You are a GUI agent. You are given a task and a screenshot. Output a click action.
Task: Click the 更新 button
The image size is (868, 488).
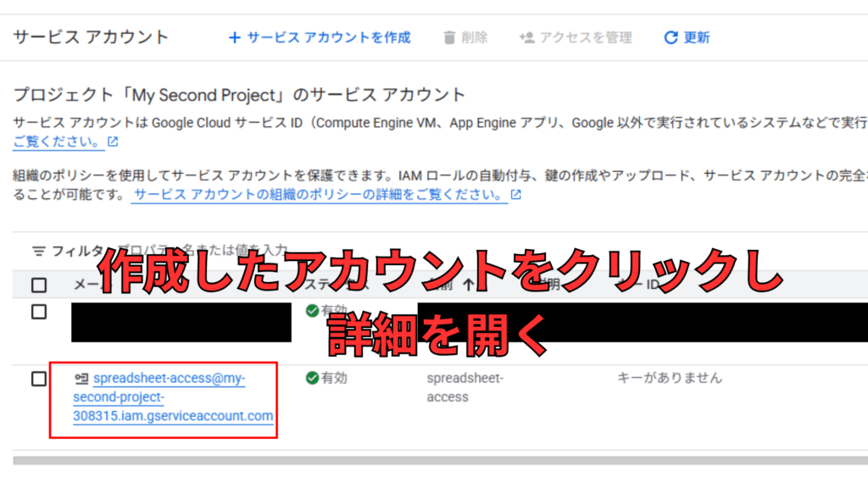(687, 37)
